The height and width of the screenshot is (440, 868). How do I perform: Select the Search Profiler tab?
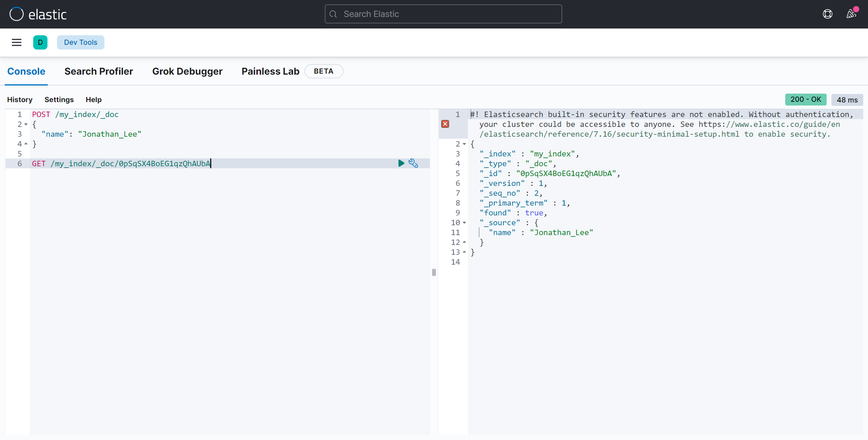(x=99, y=71)
